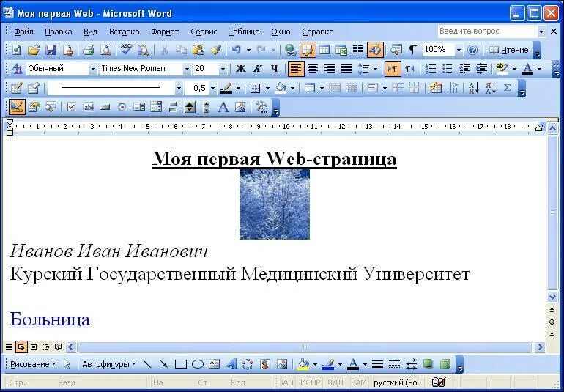The width and height of the screenshot is (564, 392).
Task: Open the Times New Roman font dropdown
Action: coord(187,68)
